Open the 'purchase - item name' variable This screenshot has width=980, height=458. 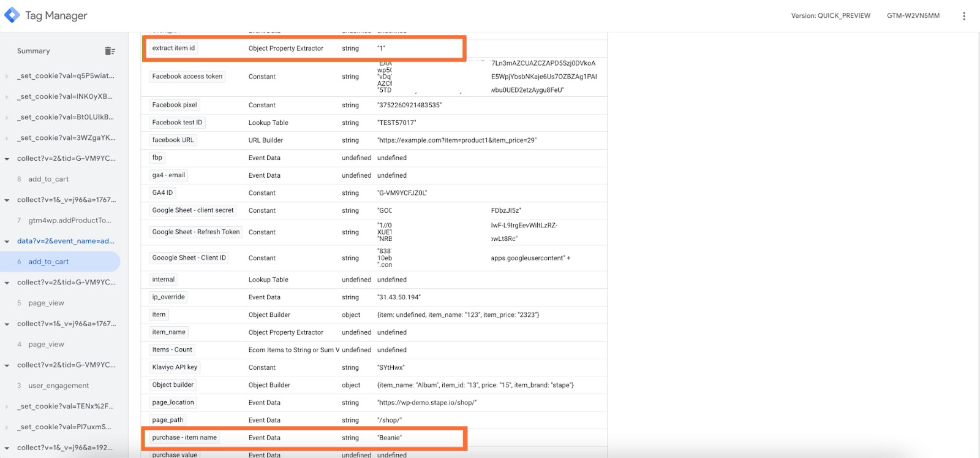[x=184, y=438]
